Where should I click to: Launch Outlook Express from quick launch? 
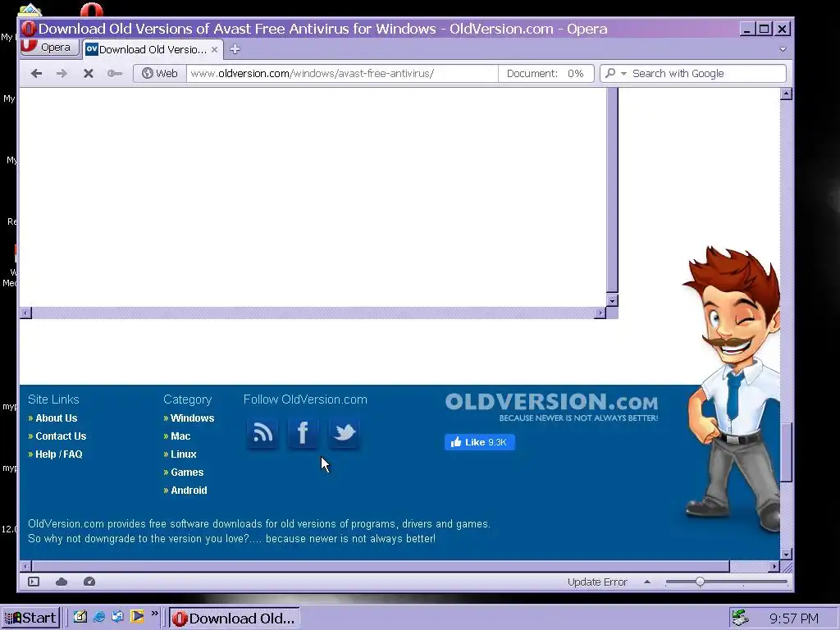(x=118, y=617)
